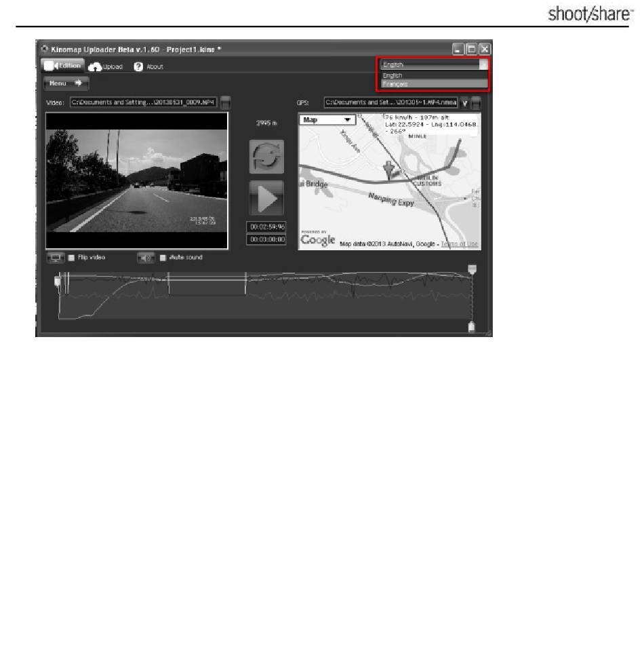This screenshot has width=644, height=645.
Task: Click the Google logo on the map
Action: click(x=318, y=240)
